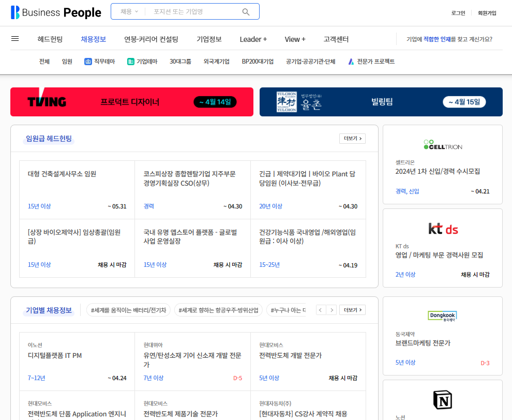Select the BP200대기업 sub-tab
This screenshot has height=420, width=512.
click(x=258, y=62)
